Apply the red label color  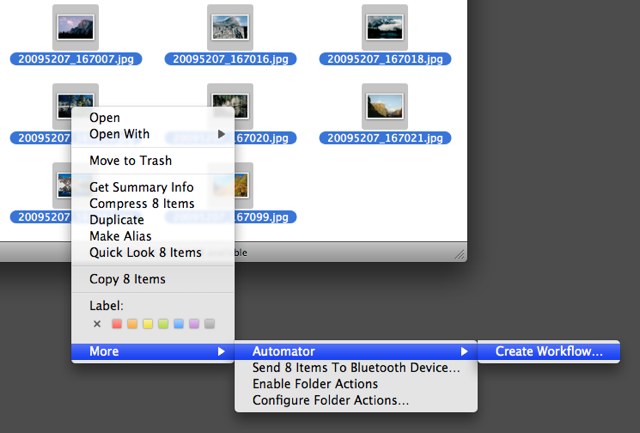116,324
